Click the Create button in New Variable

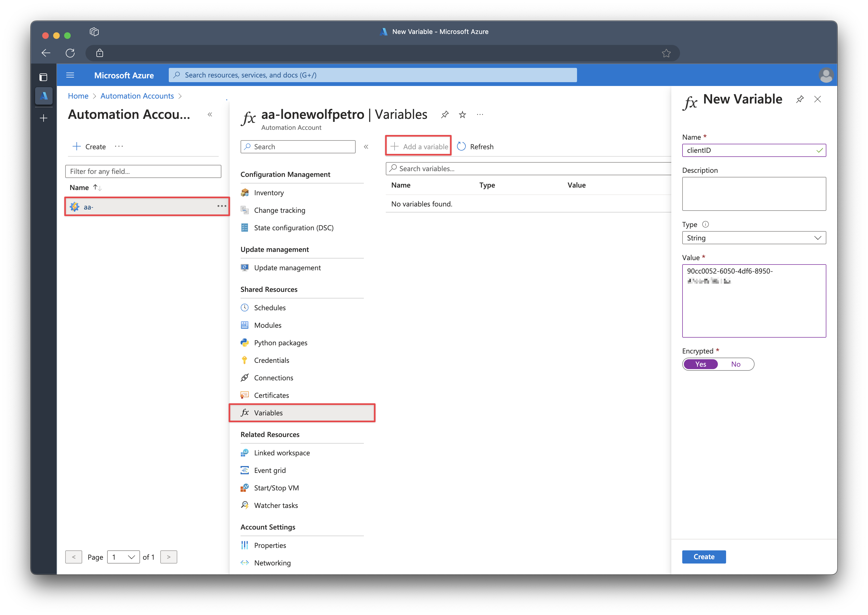point(704,556)
